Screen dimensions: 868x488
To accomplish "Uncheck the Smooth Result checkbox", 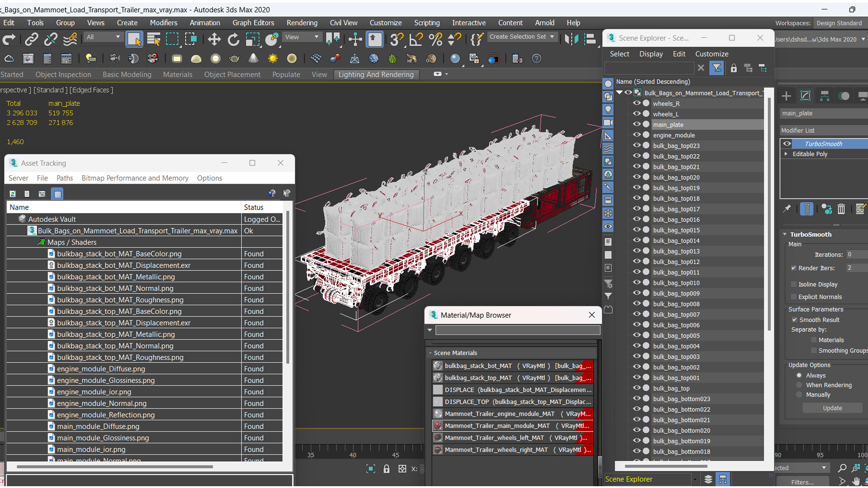I will click(794, 319).
